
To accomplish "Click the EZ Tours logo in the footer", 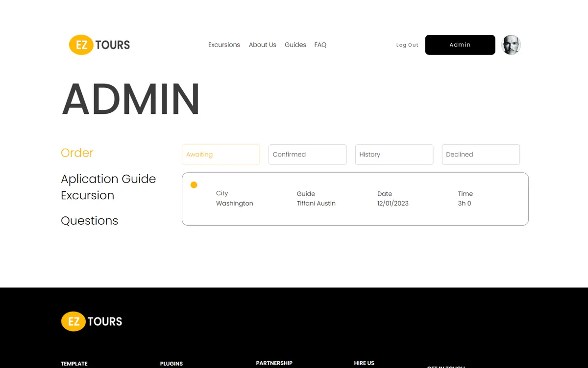I will [x=92, y=321].
